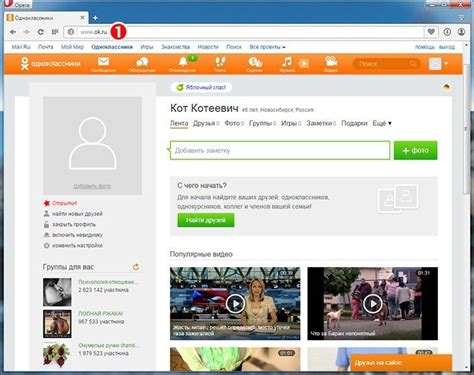Click the green Найти друзей button
474x375 pixels.
point(206,220)
